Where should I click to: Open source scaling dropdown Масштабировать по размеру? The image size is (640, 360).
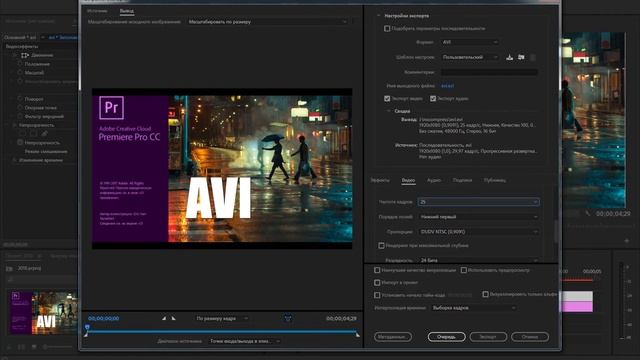point(268,22)
